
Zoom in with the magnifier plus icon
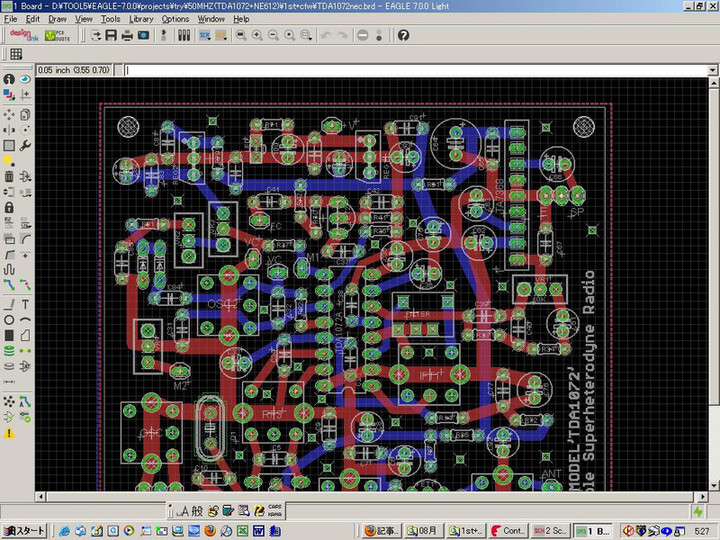click(x=257, y=35)
